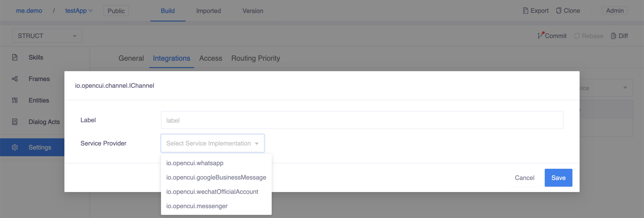The width and height of the screenshot is (644, 218).
Task: Click the Entities grid icon in sidebar
Action: tap(15, 100)
